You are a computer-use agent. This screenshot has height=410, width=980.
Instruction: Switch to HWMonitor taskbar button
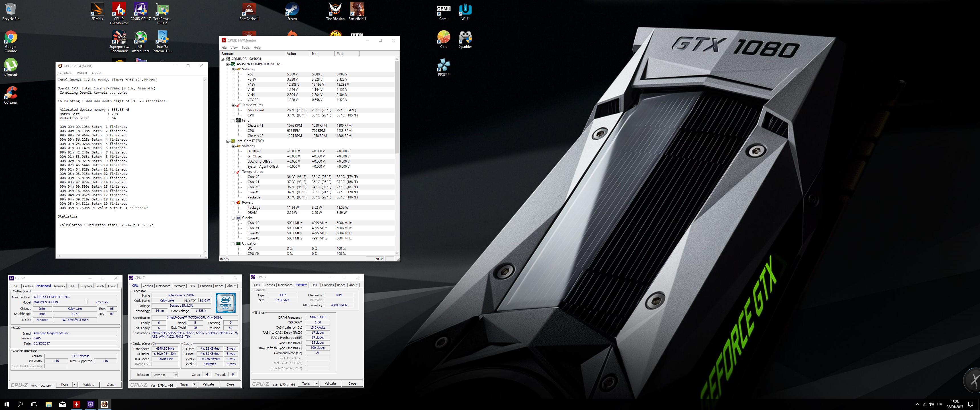click(x=76, y=404)
